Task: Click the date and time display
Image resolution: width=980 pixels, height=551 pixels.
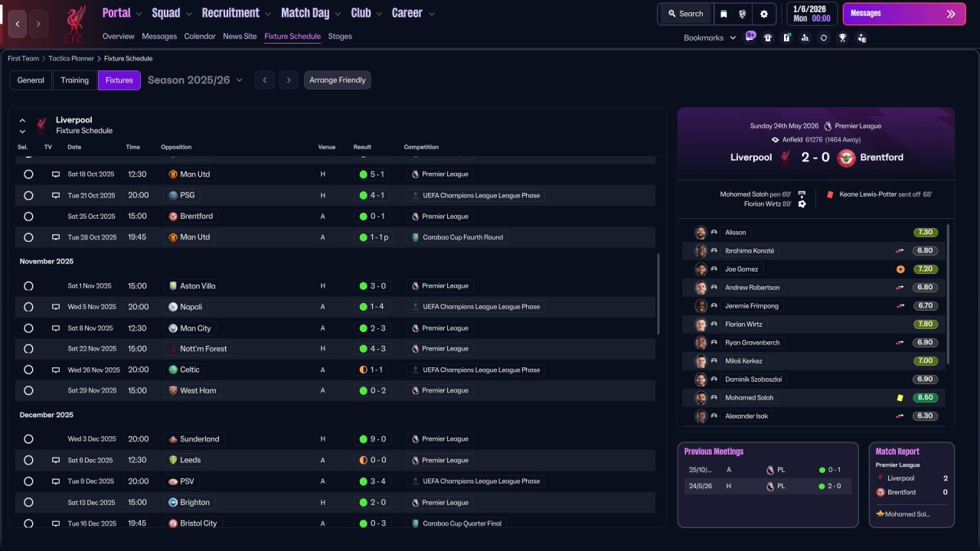Action: click(x=812, y=13)
